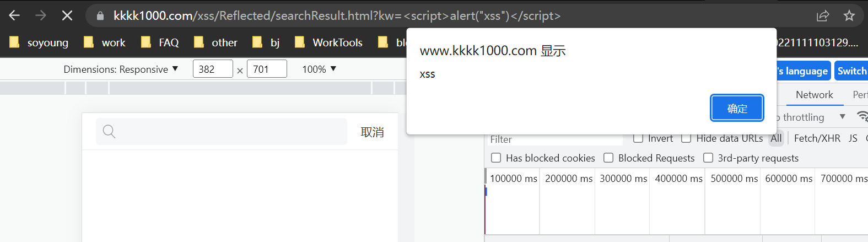Confirm the alert with 确定 button
This screenshot has width=868, height=242.
pyautogui.click(x=737, y=108)
